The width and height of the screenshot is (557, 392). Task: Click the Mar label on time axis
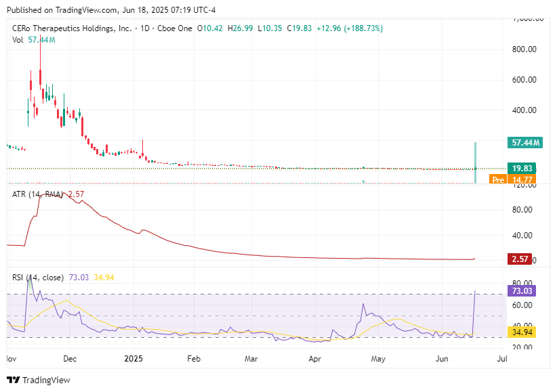click(251, 359)
